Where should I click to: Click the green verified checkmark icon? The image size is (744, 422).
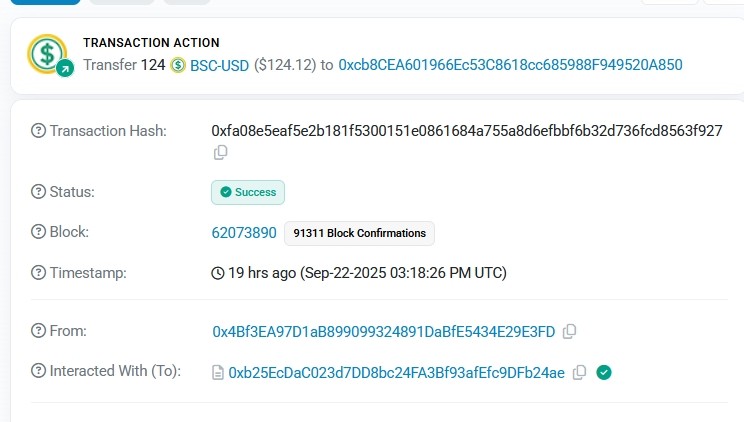tap(603, 372)
